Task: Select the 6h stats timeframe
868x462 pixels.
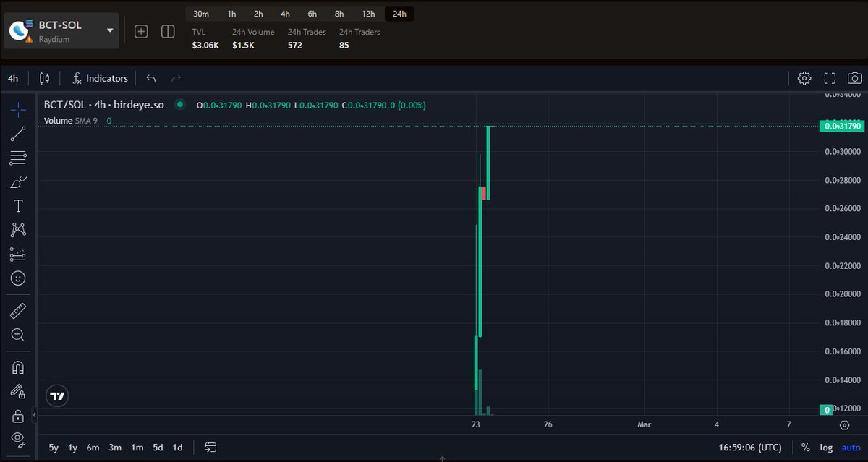Action: [312, 14]
